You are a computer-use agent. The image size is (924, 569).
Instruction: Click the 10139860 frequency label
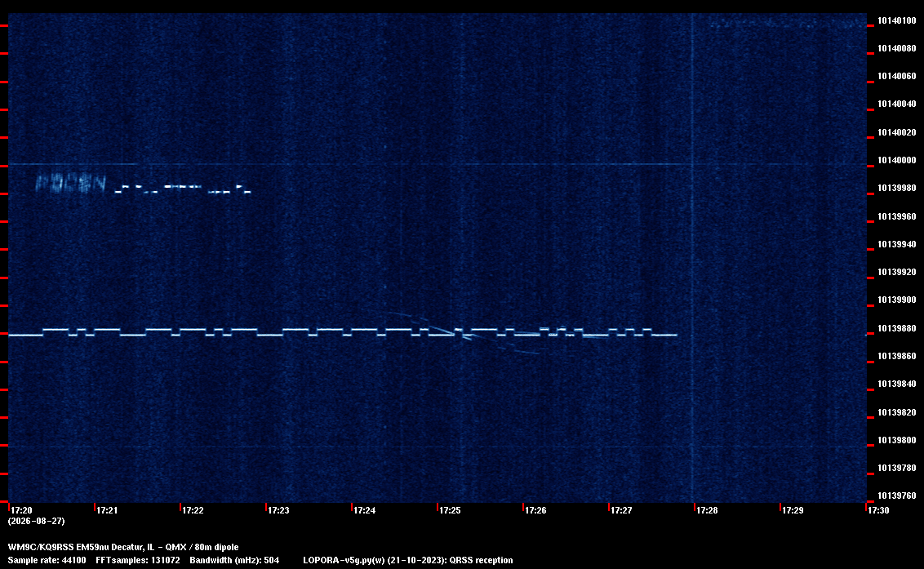[x=896, y=356]
